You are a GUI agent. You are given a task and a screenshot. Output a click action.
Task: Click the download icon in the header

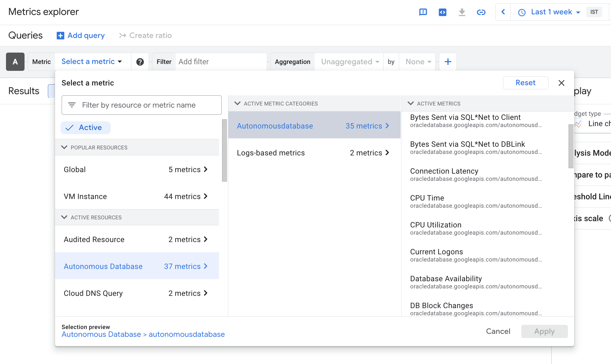pos(462,12)
